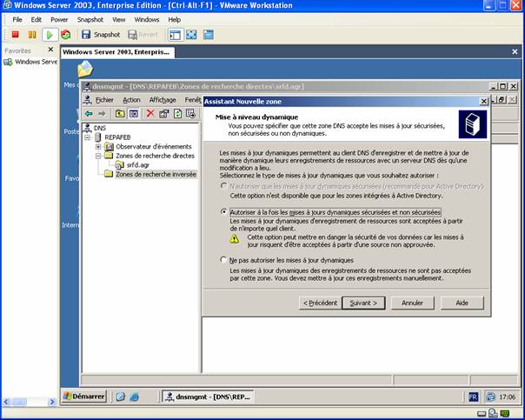
Task: Collapse the REPAFEB server node
Action: coord(88,137)
